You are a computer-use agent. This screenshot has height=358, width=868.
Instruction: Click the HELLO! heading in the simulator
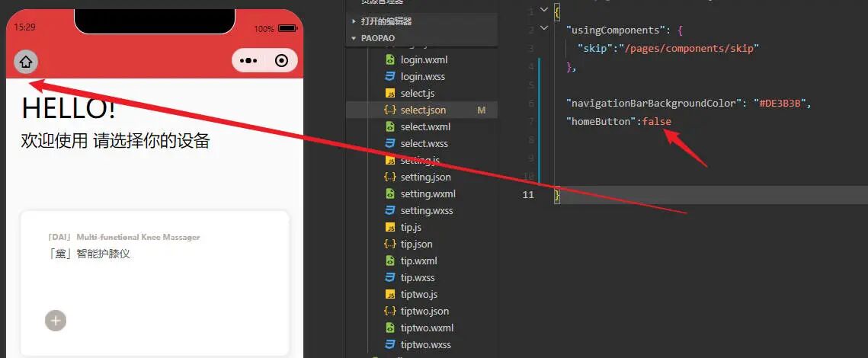tap(69, 107)
